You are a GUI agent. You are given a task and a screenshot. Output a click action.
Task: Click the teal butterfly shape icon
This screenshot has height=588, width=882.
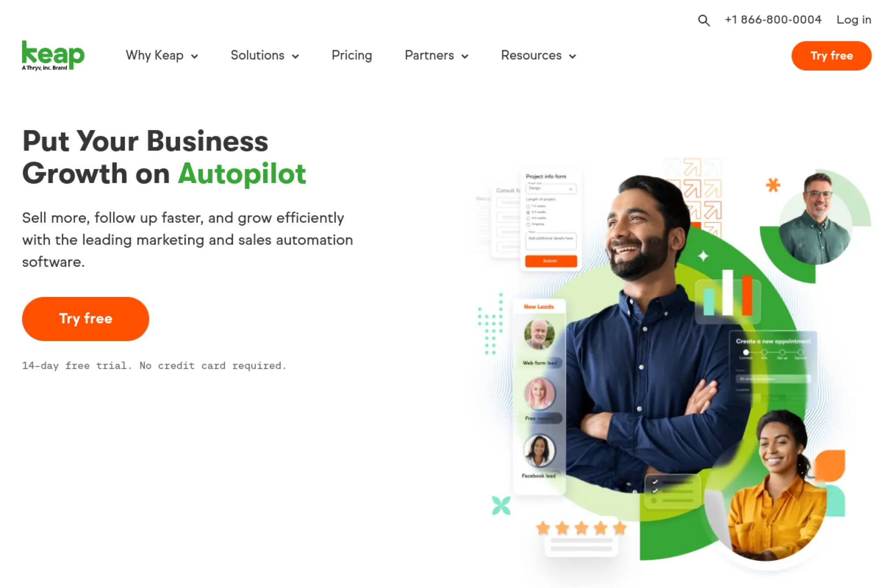coord(501,506)
